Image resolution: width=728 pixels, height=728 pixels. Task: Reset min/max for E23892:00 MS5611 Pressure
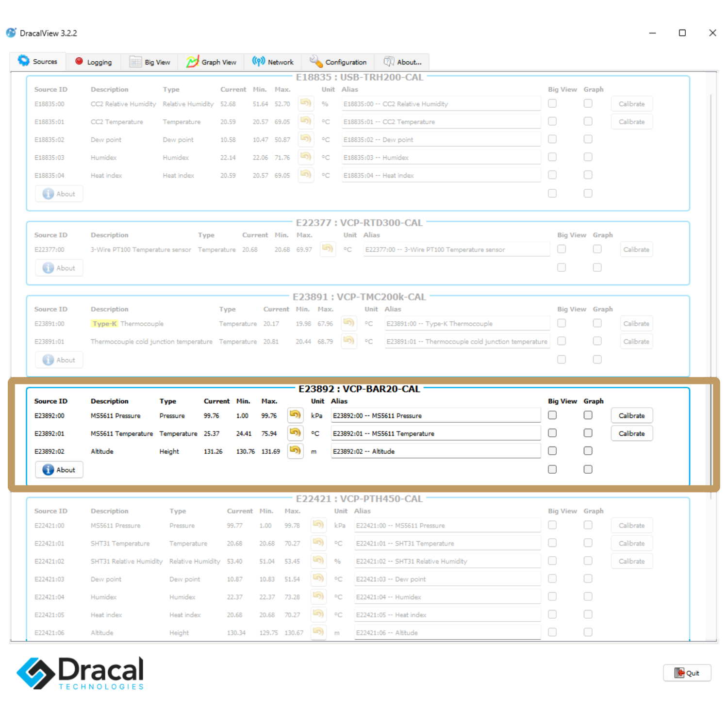[295, 415]
